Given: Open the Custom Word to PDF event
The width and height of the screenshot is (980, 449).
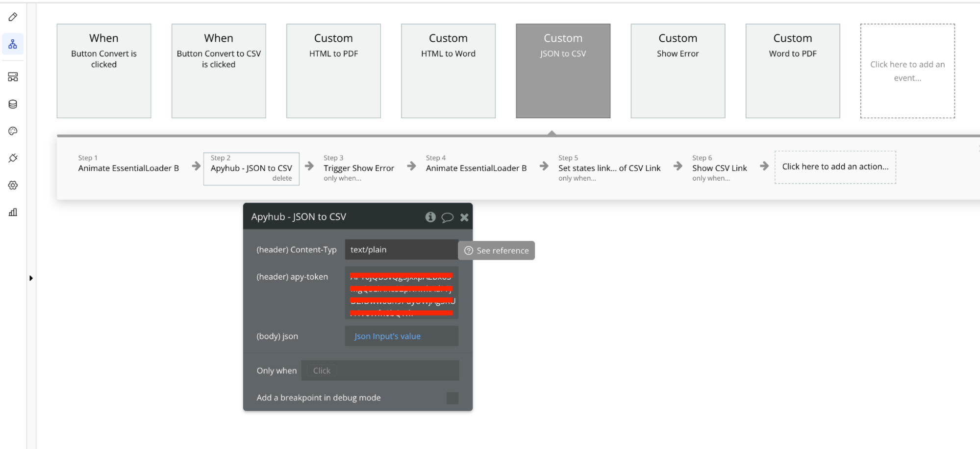Looking at the screenshot, I should [793, 71].
